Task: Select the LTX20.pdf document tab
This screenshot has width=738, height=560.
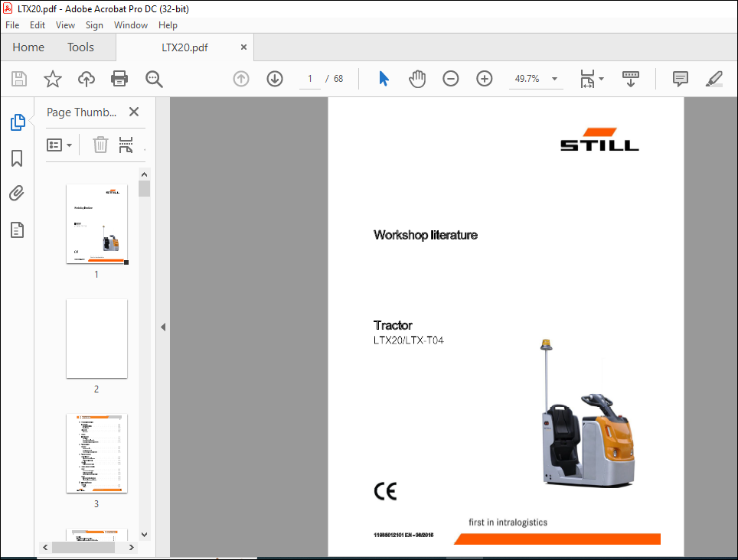Action: pyautogui.click(x=184, y=47)
